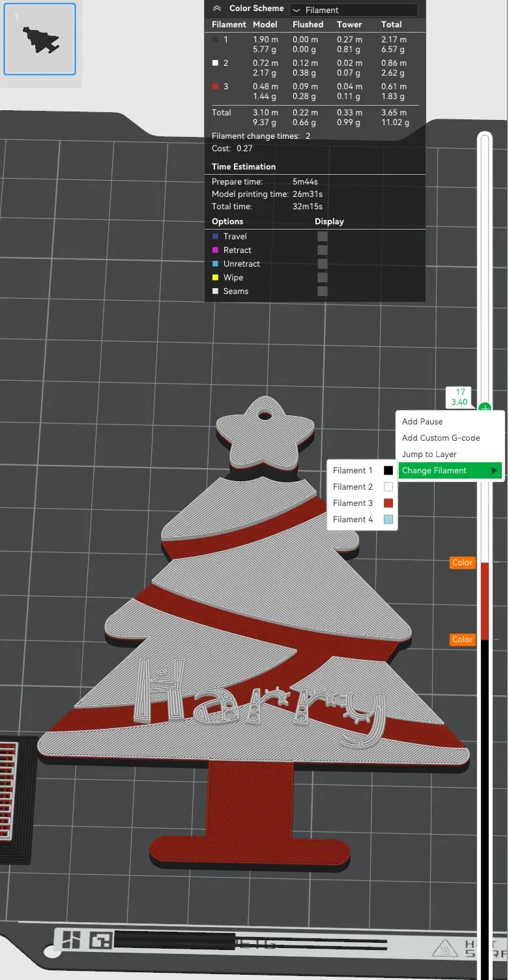Click the Change Filament submenu arrow
509x980 pixels.
click(x=495, y=471)
